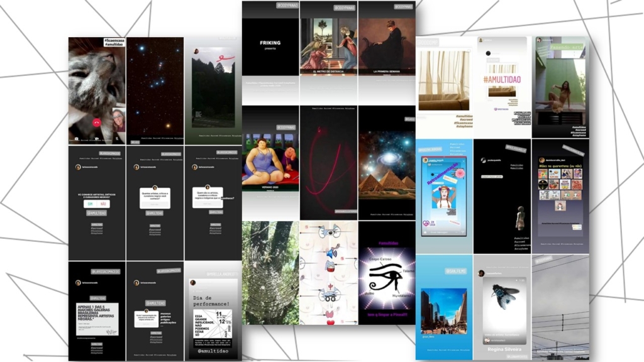644x362 pixels.
Task: Click the "Fazendo arte" label
Action: pos(567,48)
